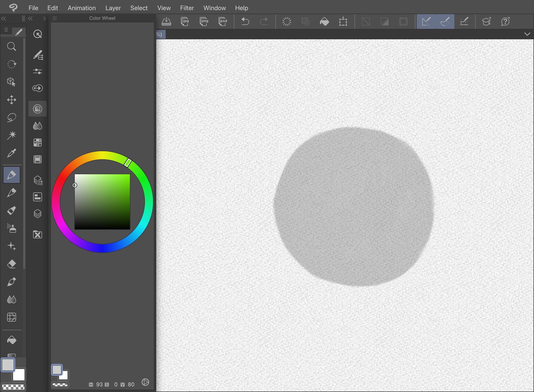Image resolution: width=534 pixels, height=392 pixels.
Task: Select the Eyedropper tool
Action: tap(11, 153)
